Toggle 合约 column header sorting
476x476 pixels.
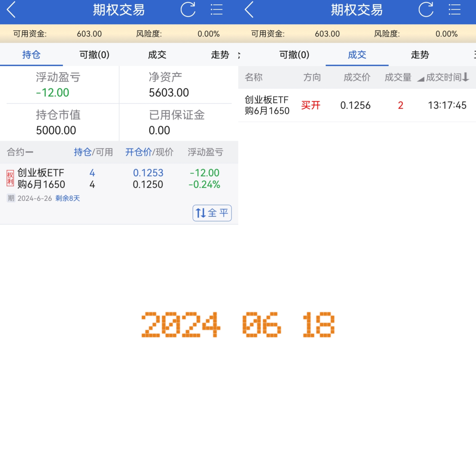click(x=20, y=152)
